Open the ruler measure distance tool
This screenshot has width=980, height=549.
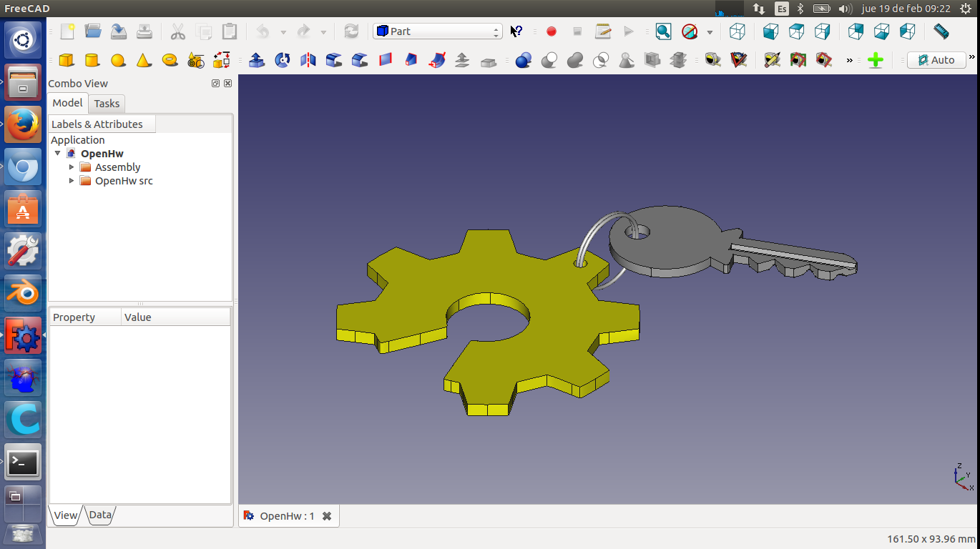coord(941,31)
